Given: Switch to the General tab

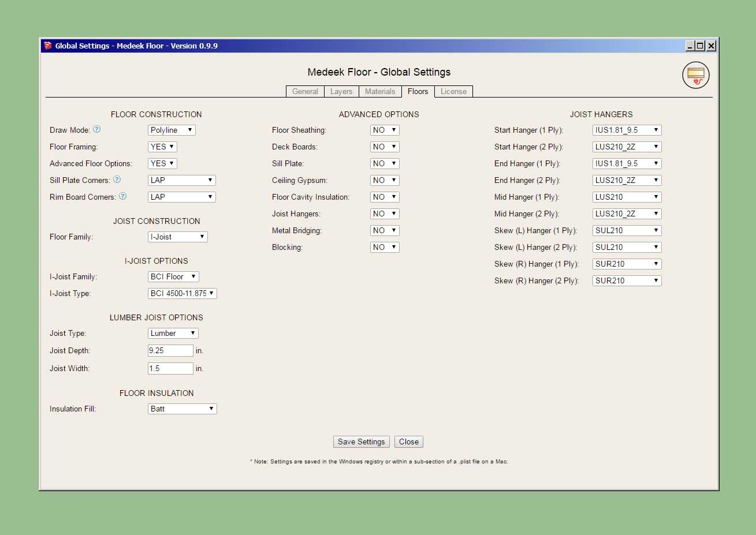Looking at the screenshot, I should coord(305,91).
